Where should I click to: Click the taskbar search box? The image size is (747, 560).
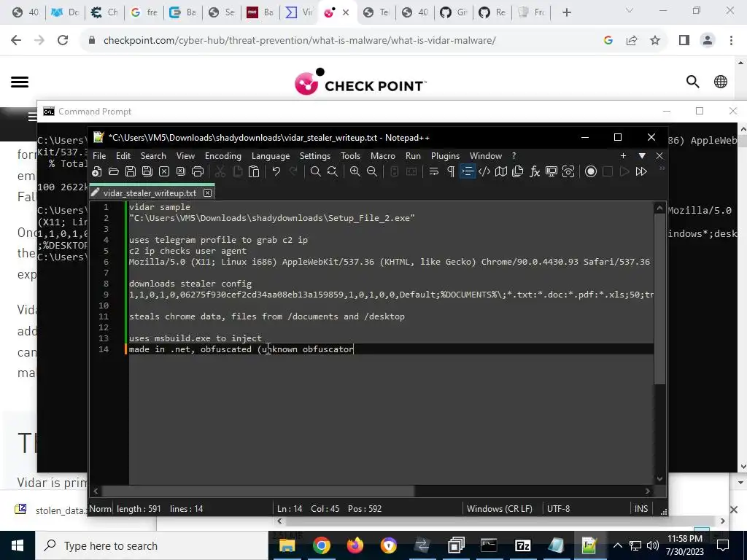click(152, 545)
